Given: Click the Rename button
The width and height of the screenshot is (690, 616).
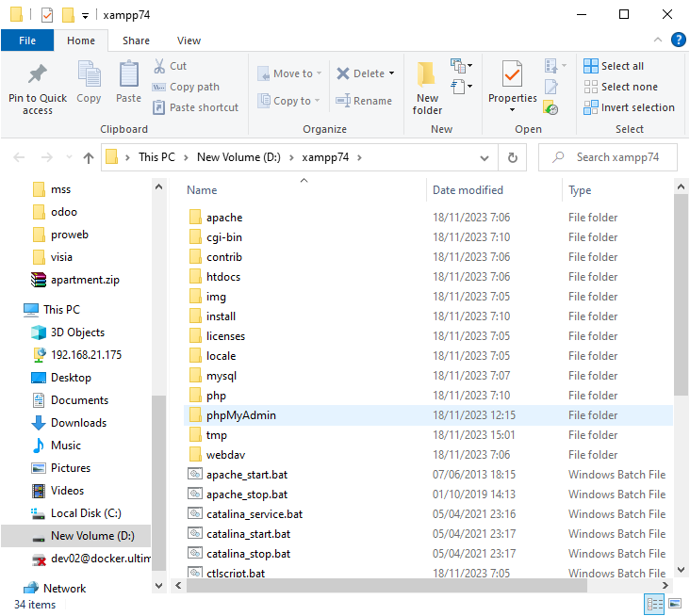Looking at the screenshot, I should pos(364,101).
